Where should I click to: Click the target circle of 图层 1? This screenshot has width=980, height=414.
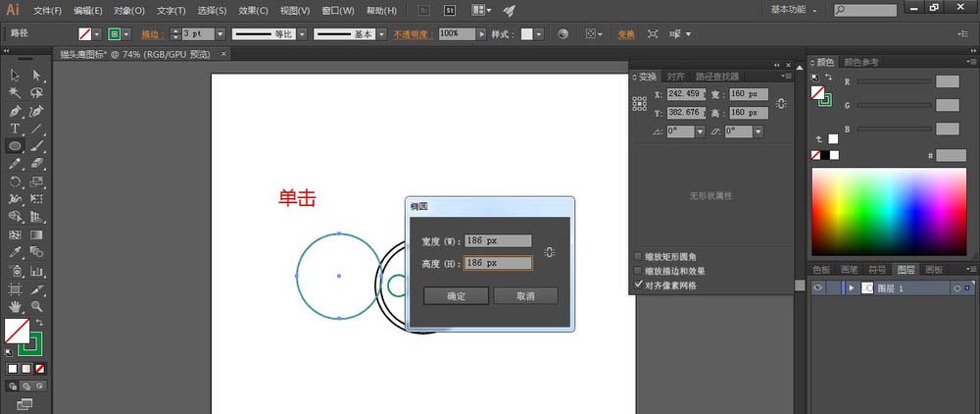(x=956, y=288)
